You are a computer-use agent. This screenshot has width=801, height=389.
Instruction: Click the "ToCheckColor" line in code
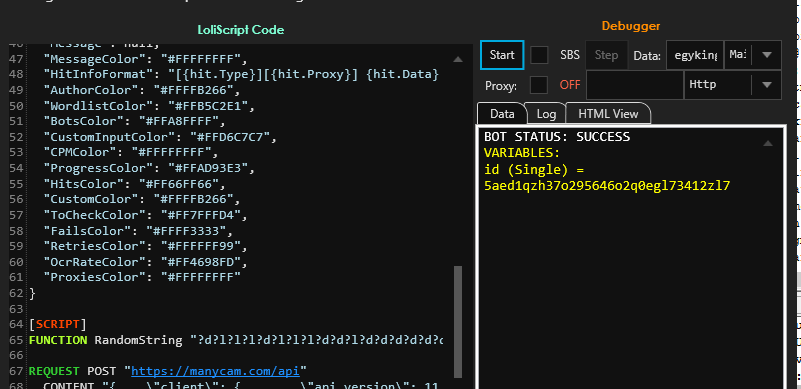pos(145,215)
